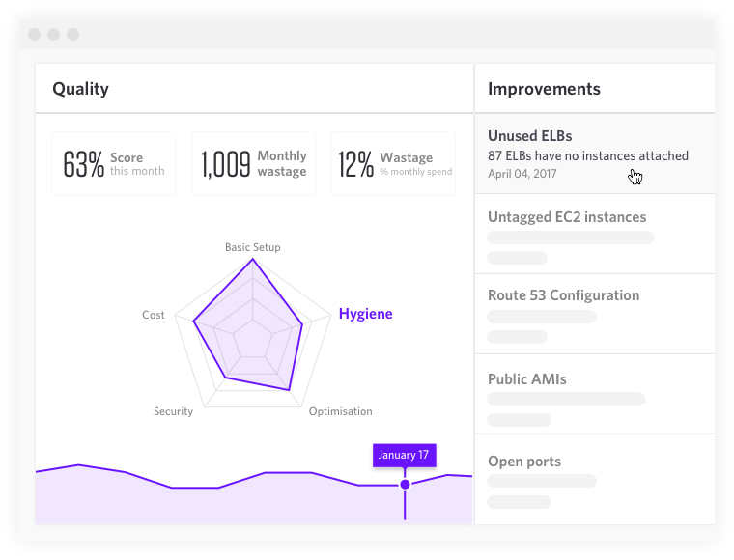This screenshot has height=560, width=734.
Task: Click the purple point on the trend line
Action: coord(405,485)
